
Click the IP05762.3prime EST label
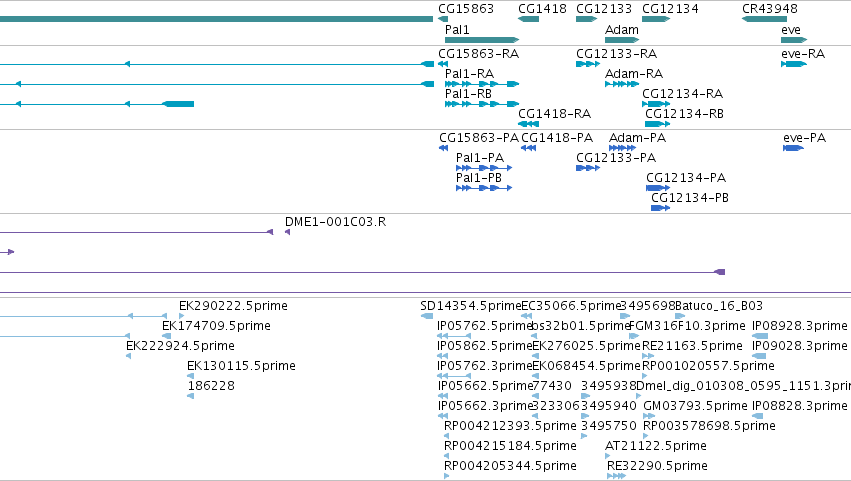pyautogui.click(x=485, y=366)
